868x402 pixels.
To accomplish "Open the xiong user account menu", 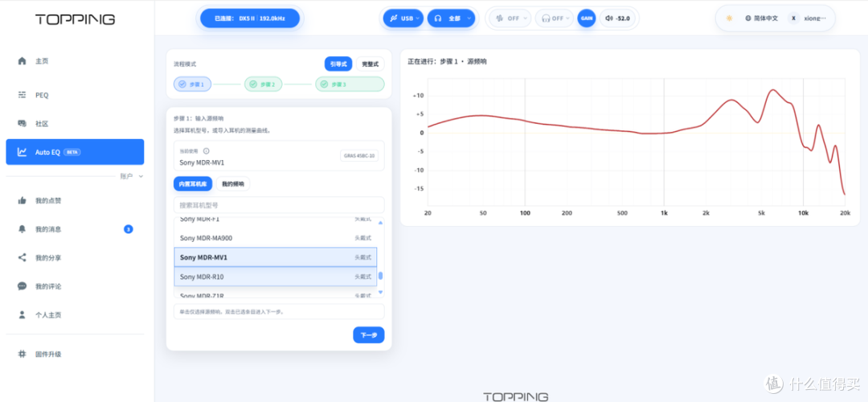I will (x=809, y=18).
